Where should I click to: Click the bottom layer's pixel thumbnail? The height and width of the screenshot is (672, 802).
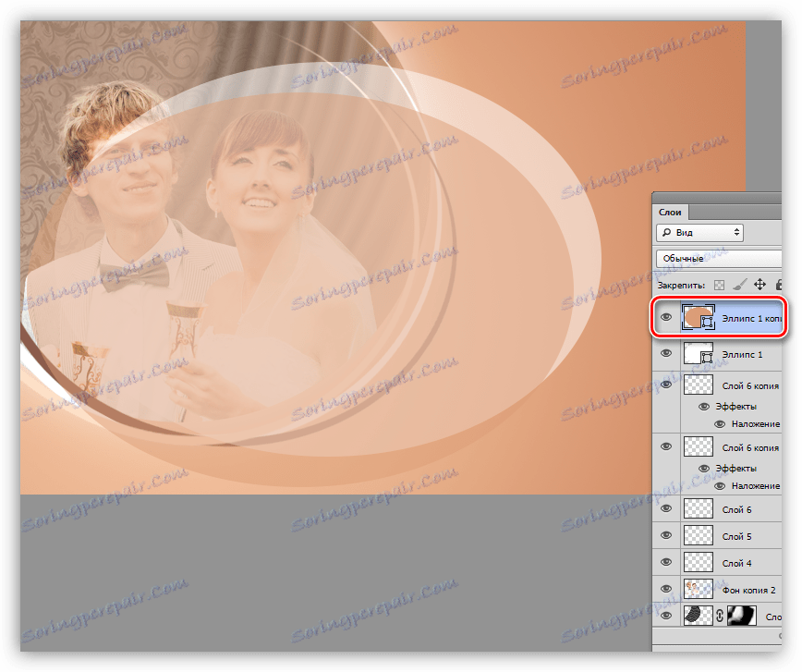pos(699,616)
